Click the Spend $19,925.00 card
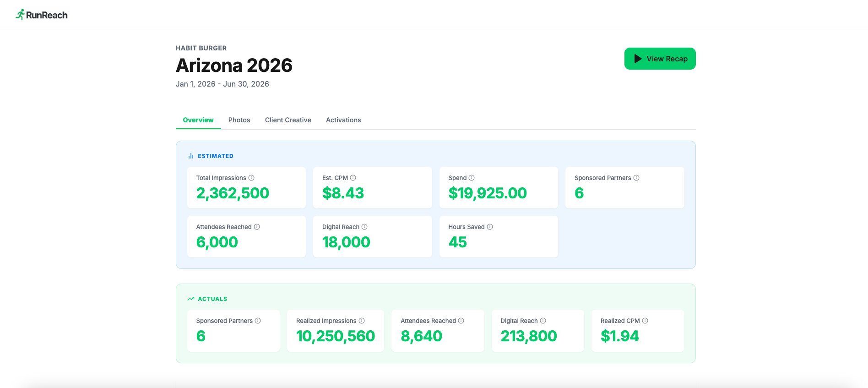This screenshot has width=868, height=388. click(x=499, y=188)
